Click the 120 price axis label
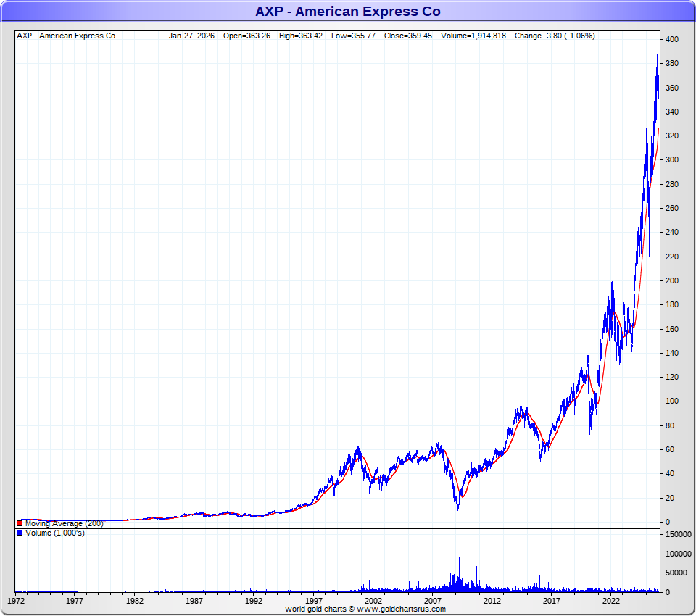Screen dimensions: 696x616 [672, 377]
